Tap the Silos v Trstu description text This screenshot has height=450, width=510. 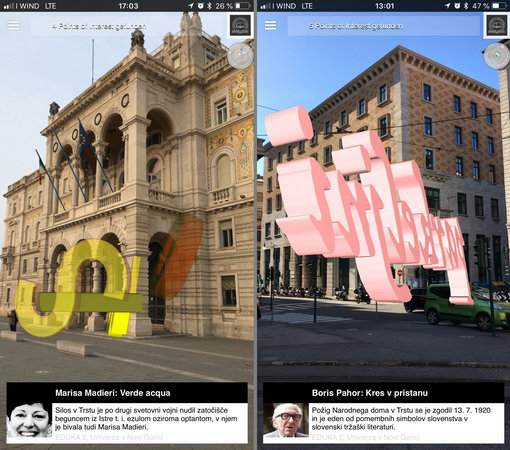146,418
